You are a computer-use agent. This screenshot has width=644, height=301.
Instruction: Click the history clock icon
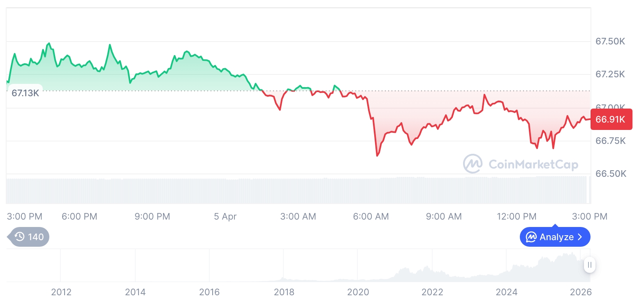19,237
